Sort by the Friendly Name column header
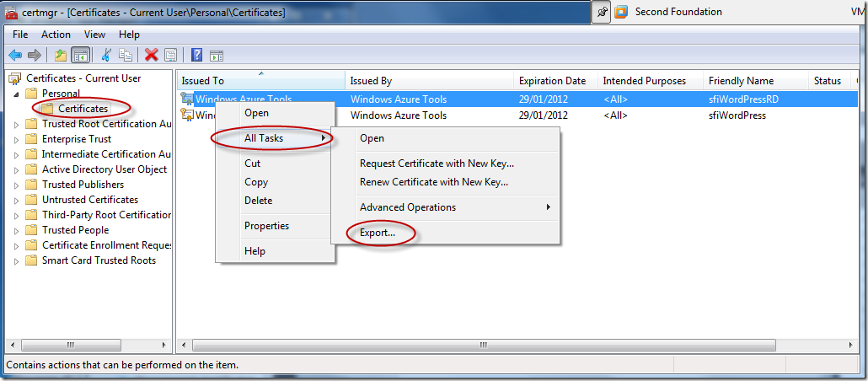The image size is (868, 381). pos(756,81)
